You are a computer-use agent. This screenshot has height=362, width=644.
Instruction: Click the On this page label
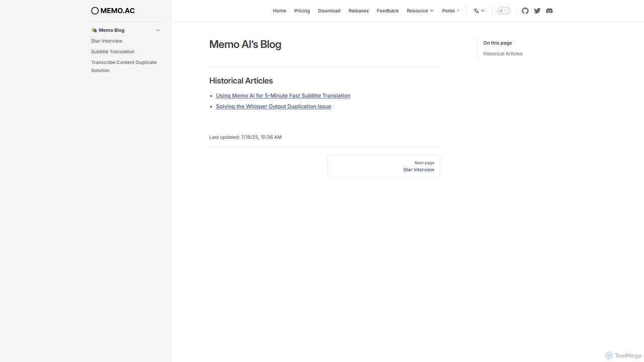(498, 43)
